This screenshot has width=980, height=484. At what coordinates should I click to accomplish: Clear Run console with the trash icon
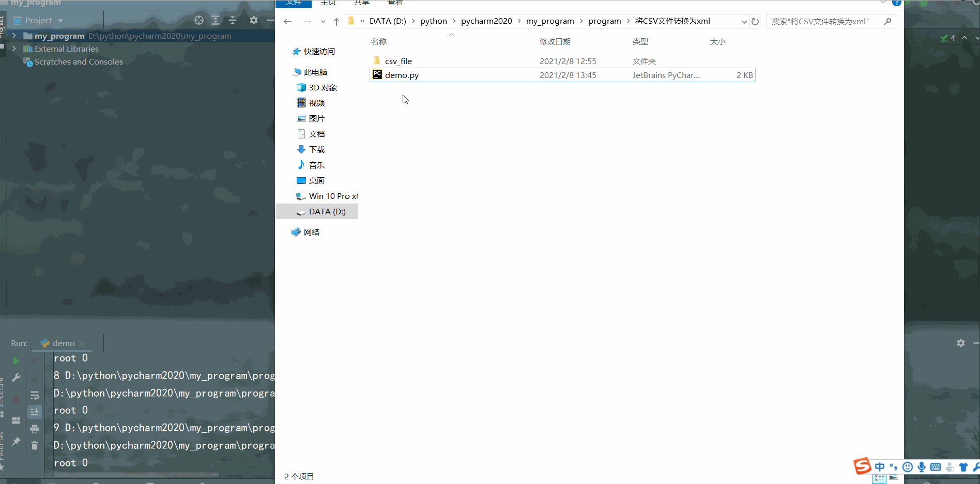click(x=35, y=445)
